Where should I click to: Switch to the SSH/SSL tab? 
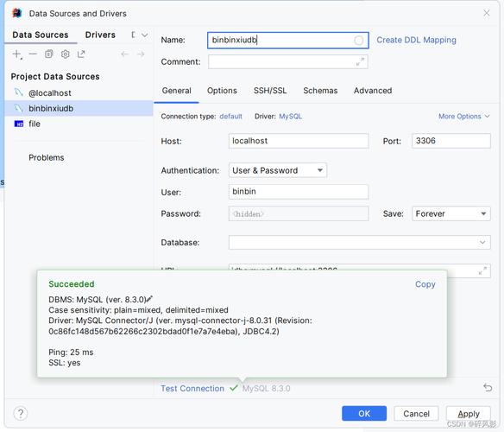270,91
